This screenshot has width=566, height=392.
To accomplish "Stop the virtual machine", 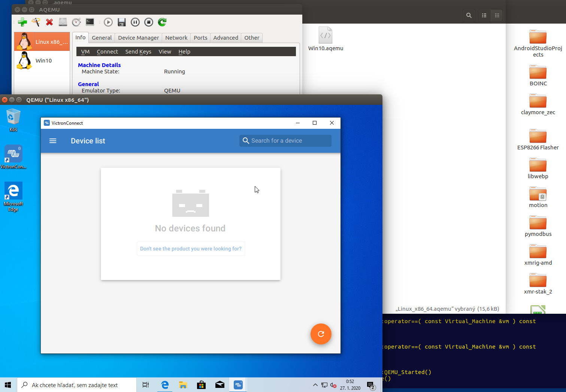I will click(x=149, y=22).
